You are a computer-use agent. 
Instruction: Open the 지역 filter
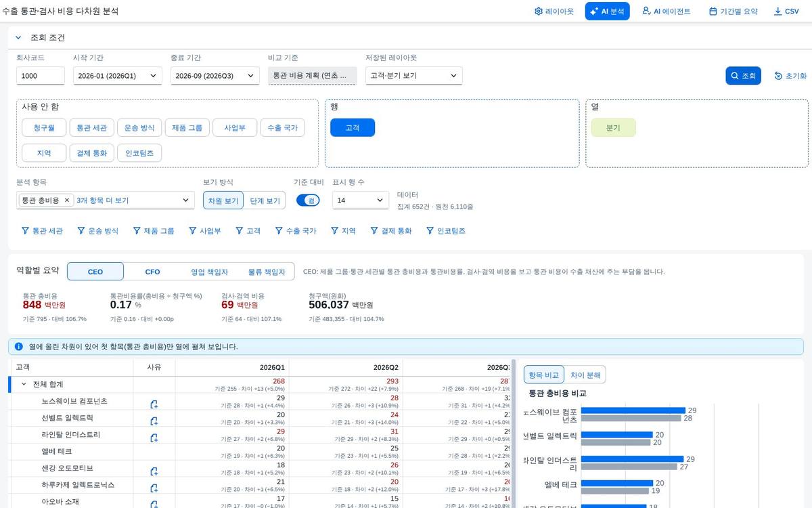[343, 231]
